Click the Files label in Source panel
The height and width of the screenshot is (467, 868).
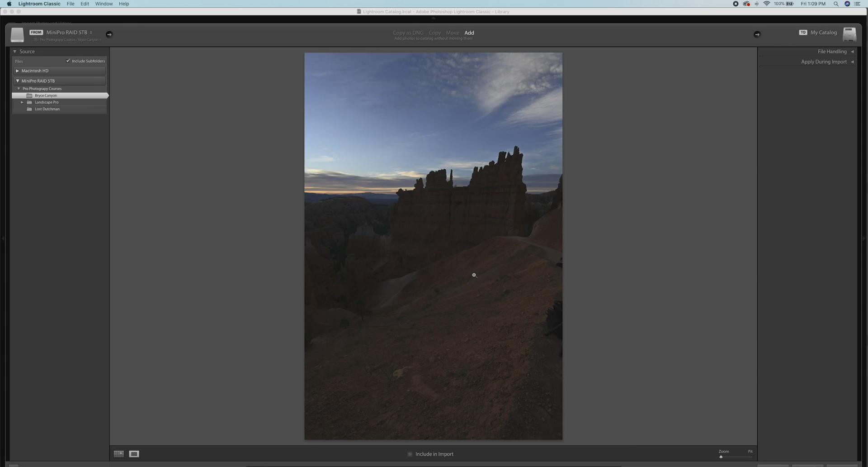pos(19,61)
